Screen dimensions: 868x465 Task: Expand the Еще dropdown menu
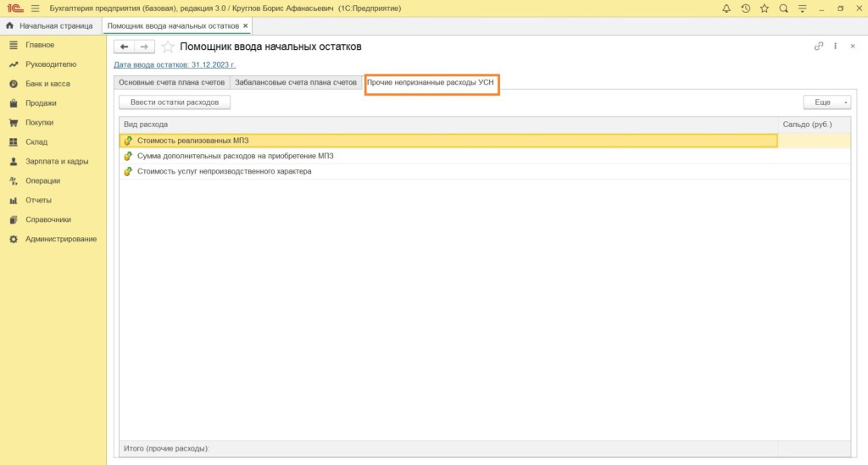826,102
